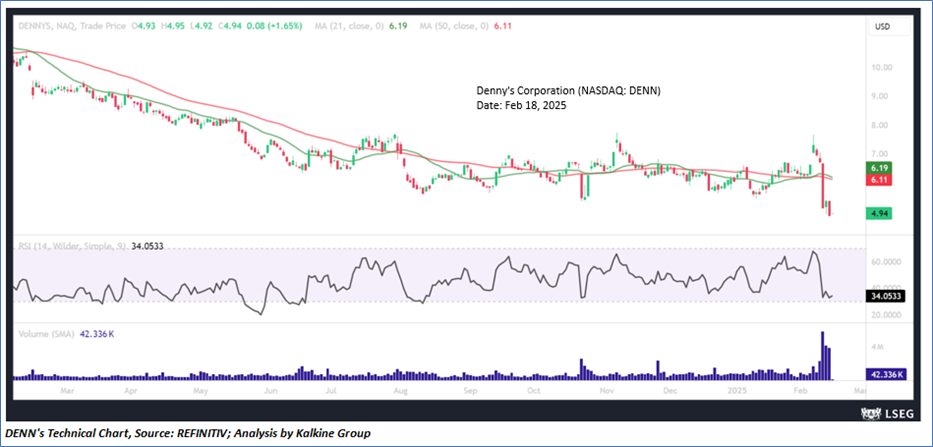933x447 pixels.
Task: Click the Volume (SMA) indicator label
Action: tap(46, 335)
